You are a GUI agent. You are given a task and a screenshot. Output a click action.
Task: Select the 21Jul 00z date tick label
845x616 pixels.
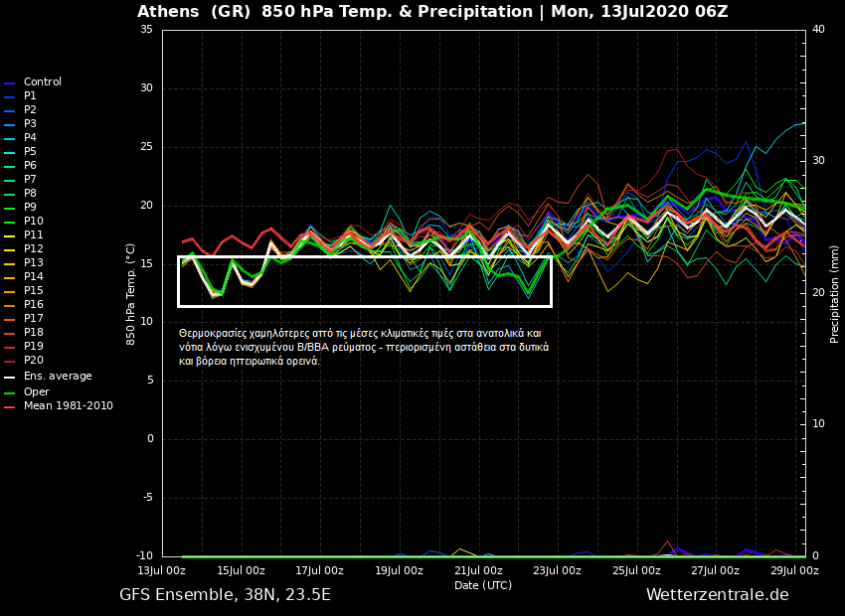[478, 571]
